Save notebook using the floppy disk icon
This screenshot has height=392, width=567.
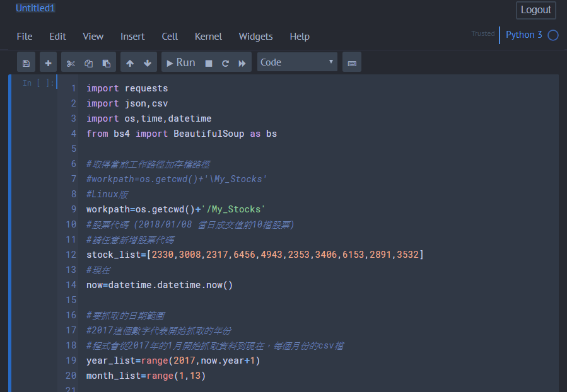point(26,62)
